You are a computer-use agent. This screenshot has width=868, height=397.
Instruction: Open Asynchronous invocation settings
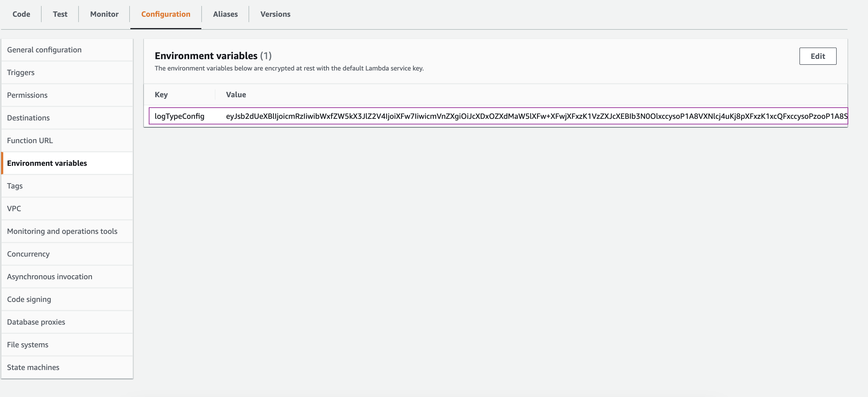pos(50,277)
